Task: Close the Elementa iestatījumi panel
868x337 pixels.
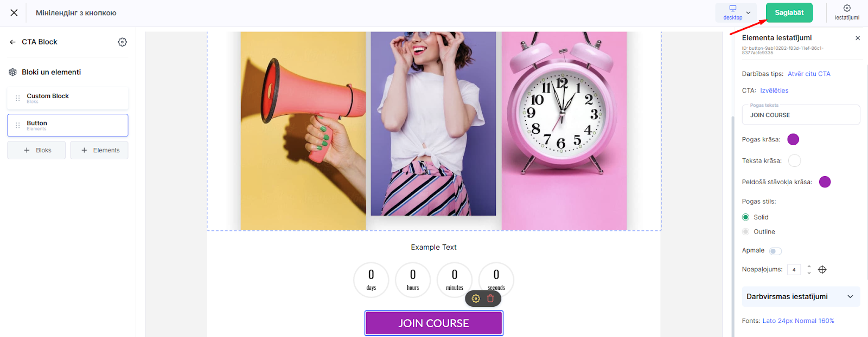Action: coord(858,38)
